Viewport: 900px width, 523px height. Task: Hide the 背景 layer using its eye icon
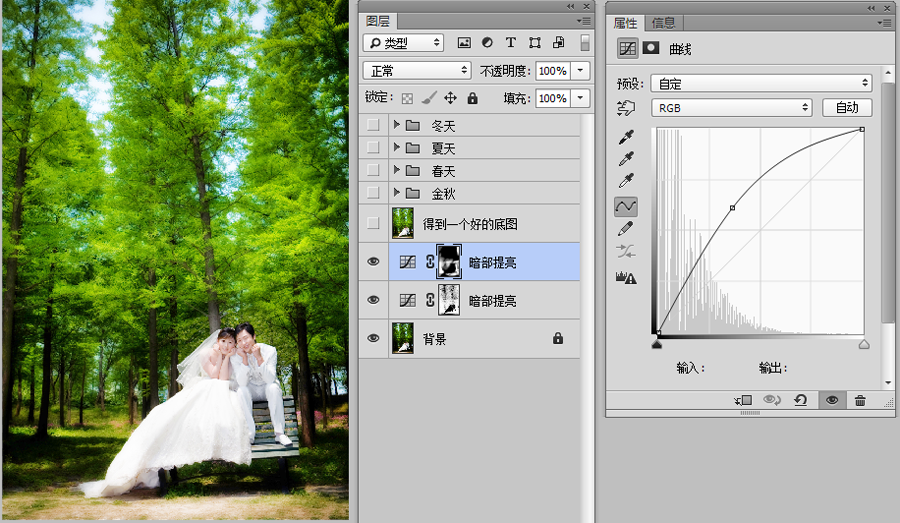tap(374, 339)
